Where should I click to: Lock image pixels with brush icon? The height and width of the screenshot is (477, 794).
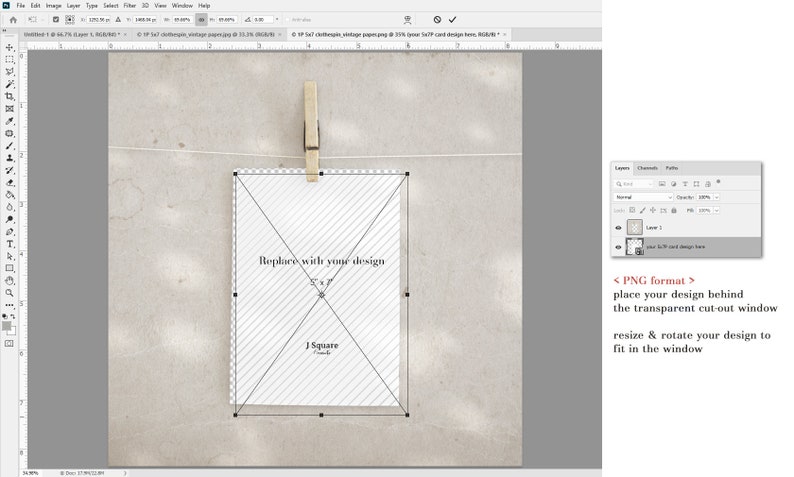(643, 210)
